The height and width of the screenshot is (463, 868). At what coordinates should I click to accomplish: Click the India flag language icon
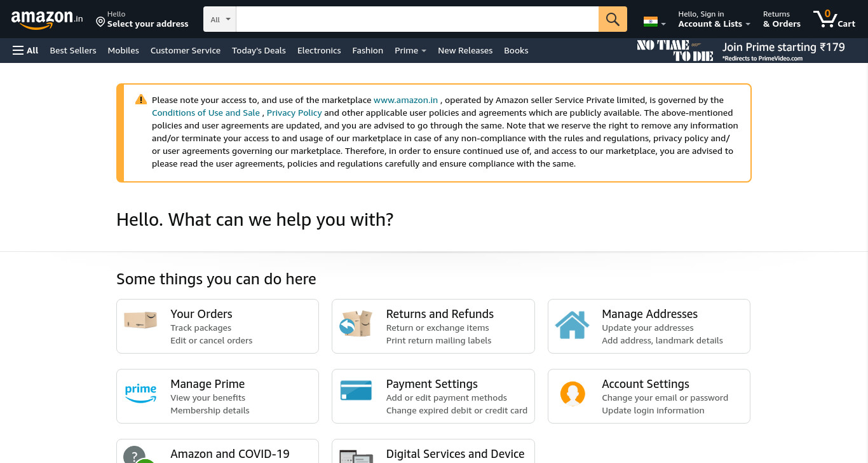click(650, 22)
